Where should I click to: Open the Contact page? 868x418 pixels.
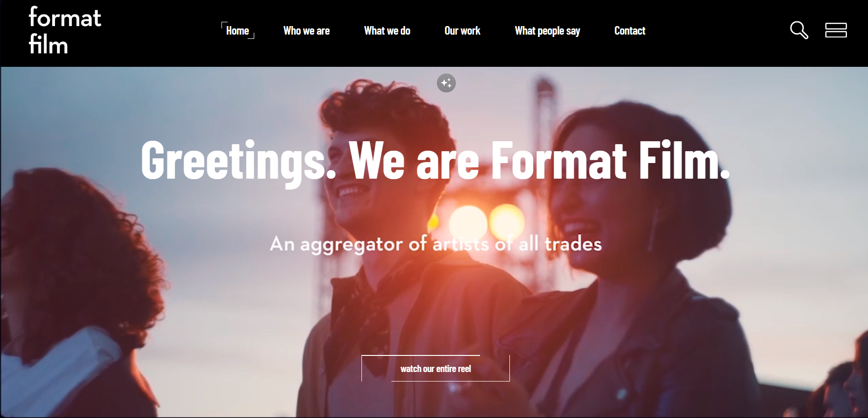pos(630,31)
